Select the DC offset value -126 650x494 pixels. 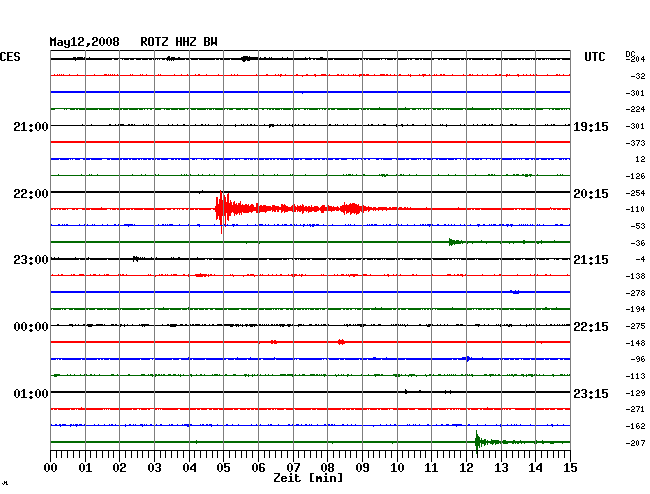(635, 176)
